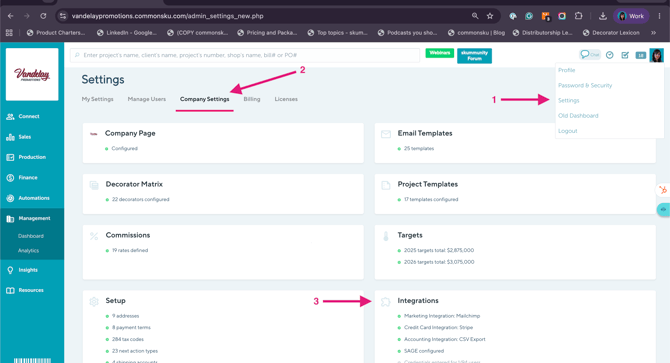Choose Old Dashboard in user menu
The height and width of the screenshot is (363, 670).
click(578, 116)
